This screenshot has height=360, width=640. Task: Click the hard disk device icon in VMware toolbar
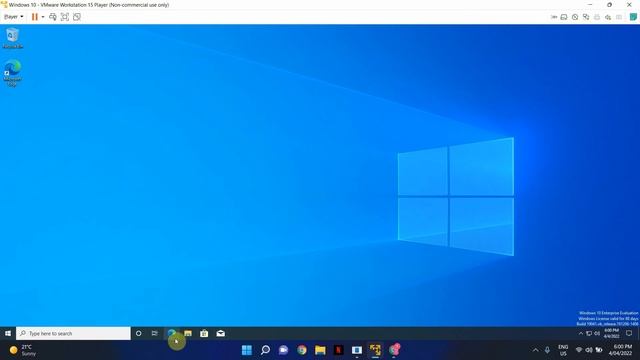(564, 17)
